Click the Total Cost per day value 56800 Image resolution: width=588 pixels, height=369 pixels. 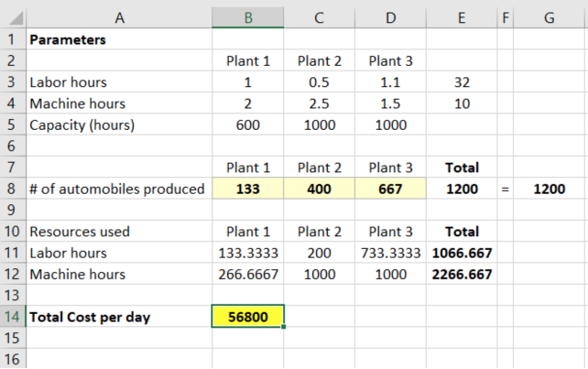point(248,317)
